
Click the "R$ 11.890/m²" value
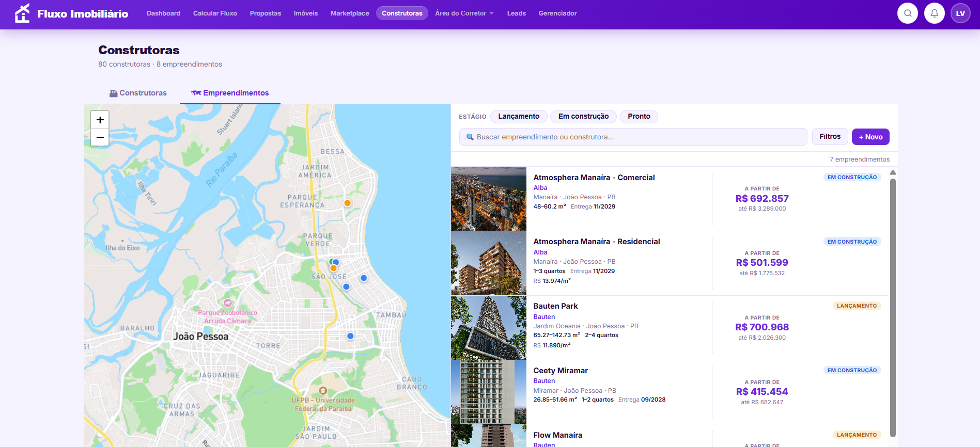pos(552,345)
